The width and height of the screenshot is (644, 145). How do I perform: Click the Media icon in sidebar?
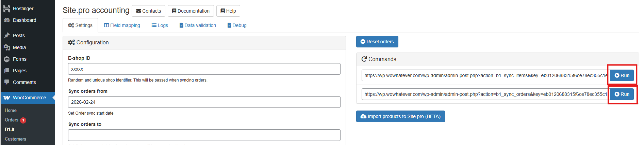point(7,47)
